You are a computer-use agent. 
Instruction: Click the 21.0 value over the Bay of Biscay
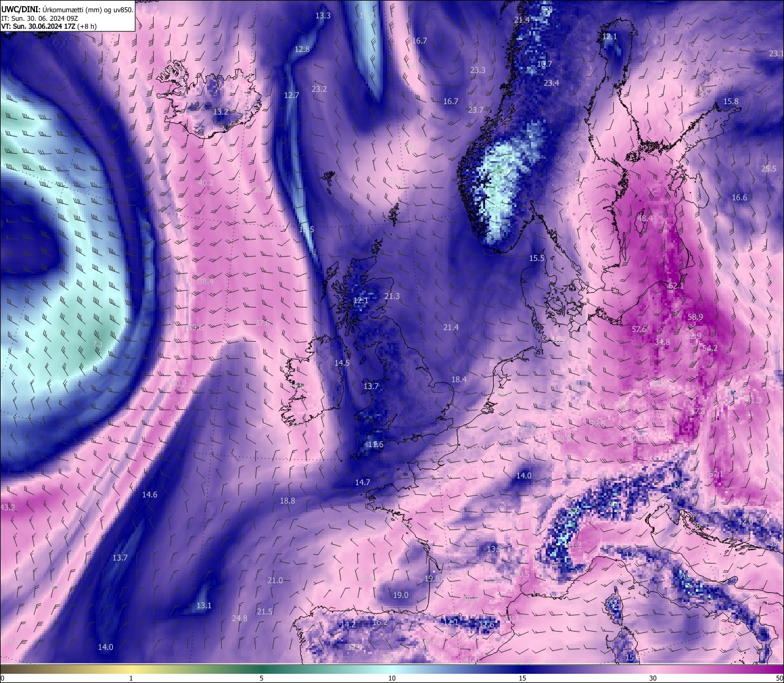point(275,581)
